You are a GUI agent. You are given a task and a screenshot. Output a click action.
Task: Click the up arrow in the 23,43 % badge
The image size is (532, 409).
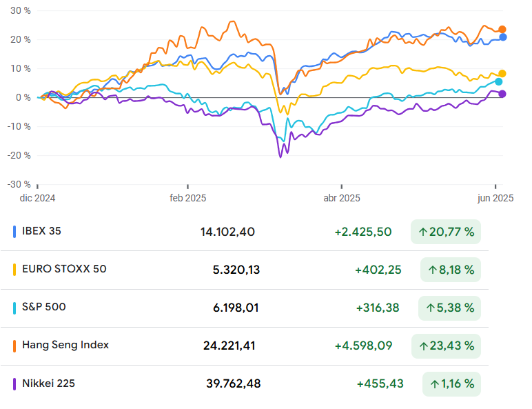(x=422, y=346)
